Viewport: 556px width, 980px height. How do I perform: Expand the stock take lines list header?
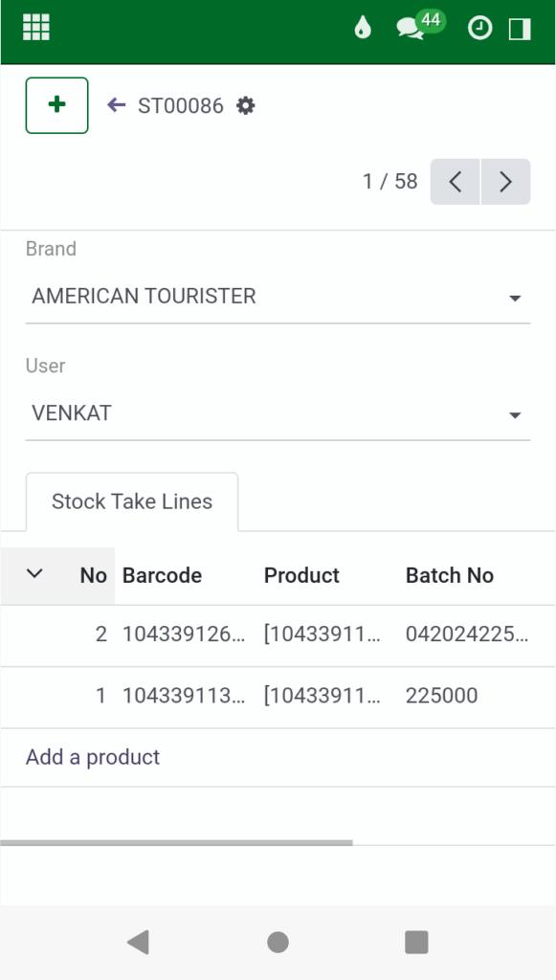tap(34, 575)
